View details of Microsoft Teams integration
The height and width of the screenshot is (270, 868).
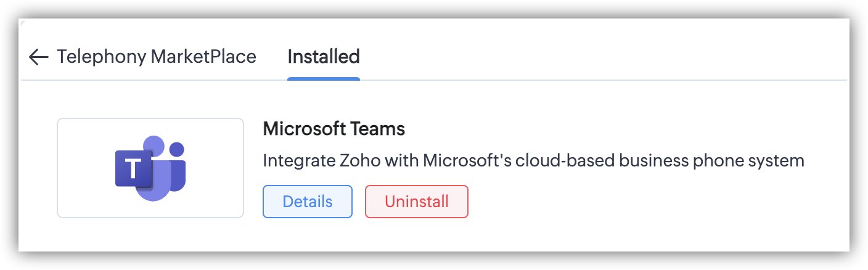tap(307, 202)
